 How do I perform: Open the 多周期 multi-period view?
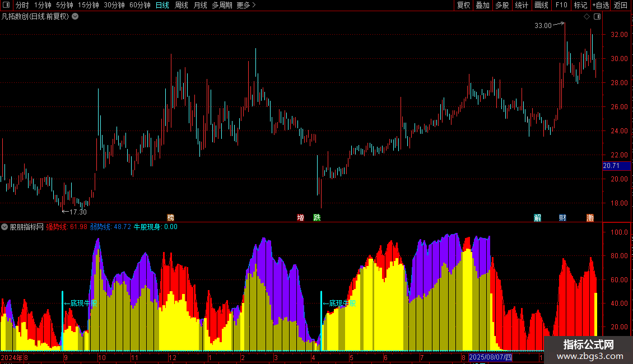tap(222, 5)
